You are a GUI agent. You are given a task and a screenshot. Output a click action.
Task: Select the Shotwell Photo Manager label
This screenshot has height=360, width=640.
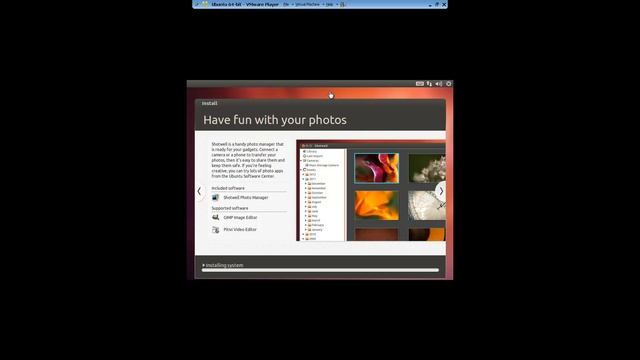[x=246, y=198]
